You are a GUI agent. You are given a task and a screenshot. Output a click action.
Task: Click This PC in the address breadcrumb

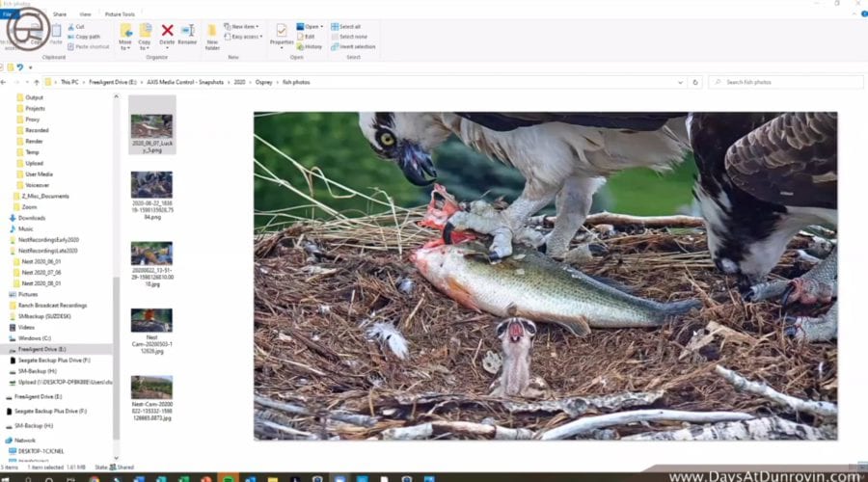tap(69, 82)
